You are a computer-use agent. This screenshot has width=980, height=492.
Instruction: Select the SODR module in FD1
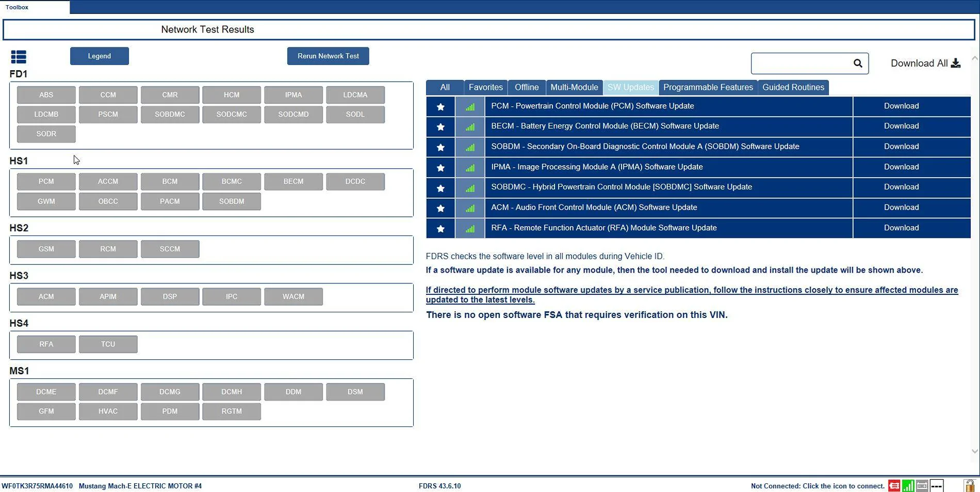(x=46, y=134)
